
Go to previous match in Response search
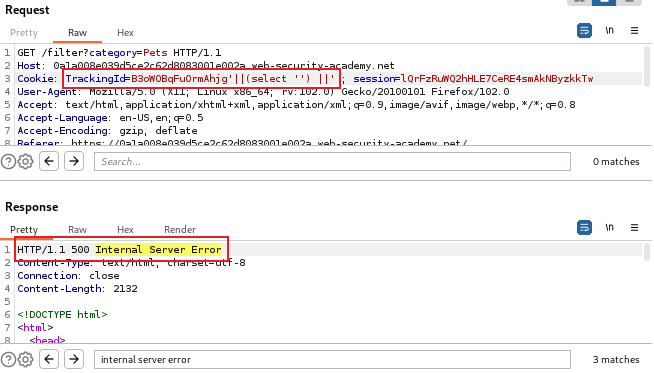click(x=49, y=359)
